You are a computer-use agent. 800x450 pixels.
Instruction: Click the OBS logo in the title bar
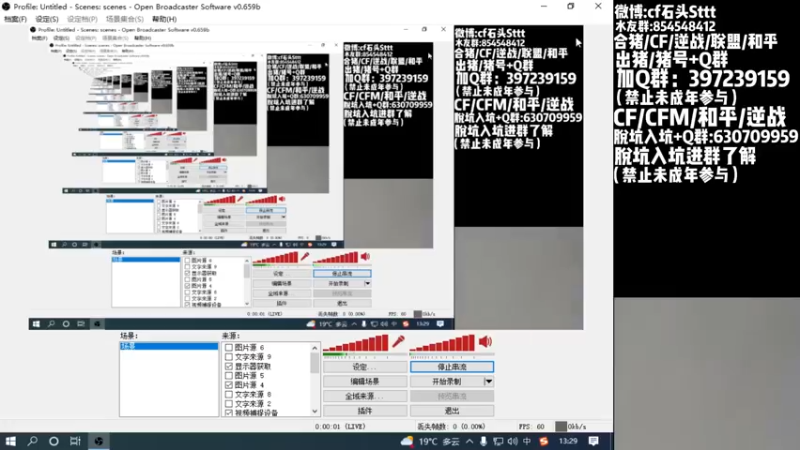6,7
